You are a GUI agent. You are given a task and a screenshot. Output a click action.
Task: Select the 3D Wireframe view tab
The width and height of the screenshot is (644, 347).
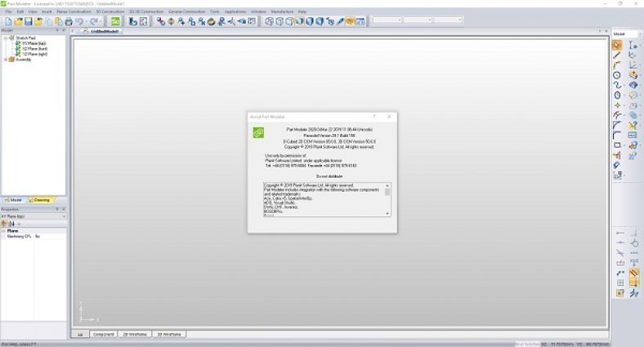(x=169, y=334)
